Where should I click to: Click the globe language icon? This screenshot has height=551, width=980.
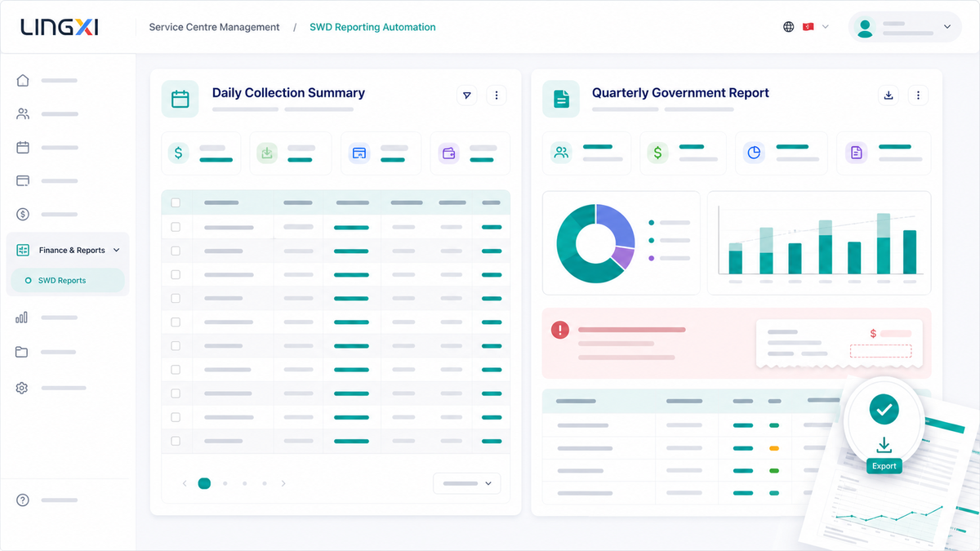click(x=788, y=27)
